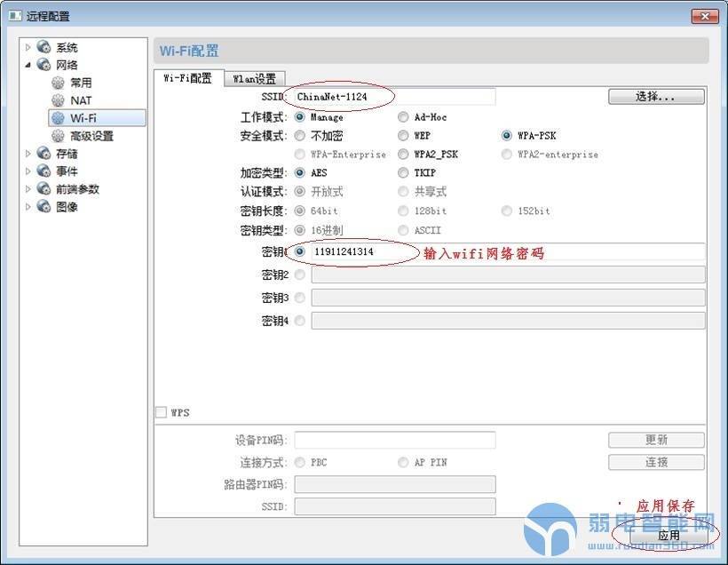Click the gear icon next to 常用

point(59,83)
